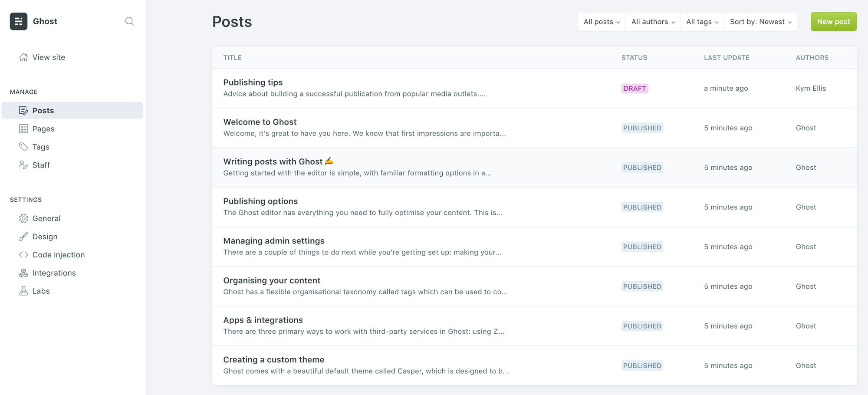Viewport: 868px width, 395px height.
Task: Go to View site
Action: [49, 57]
